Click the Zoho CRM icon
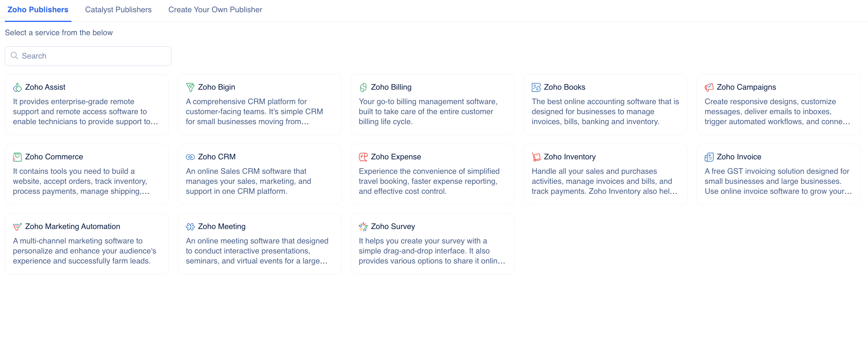This screenshot has height=355, width=868. click(x=190, y=157)
